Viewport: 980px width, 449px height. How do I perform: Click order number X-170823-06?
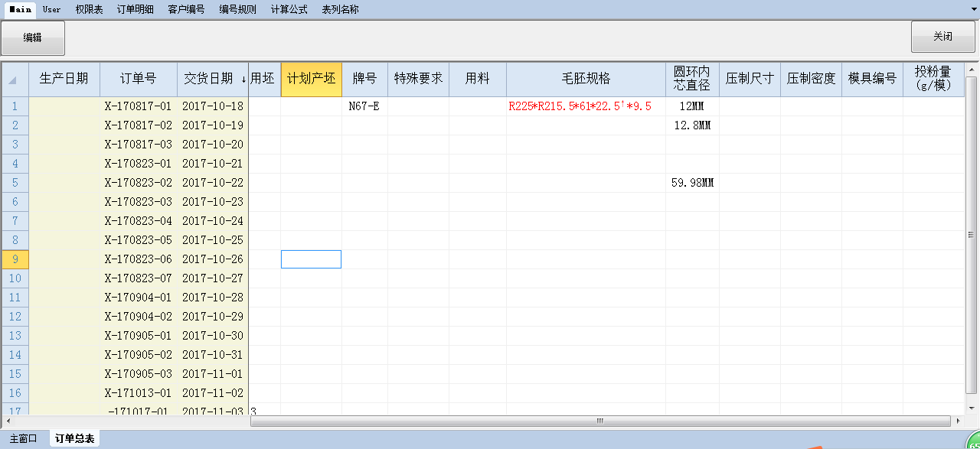click(139, 259)
